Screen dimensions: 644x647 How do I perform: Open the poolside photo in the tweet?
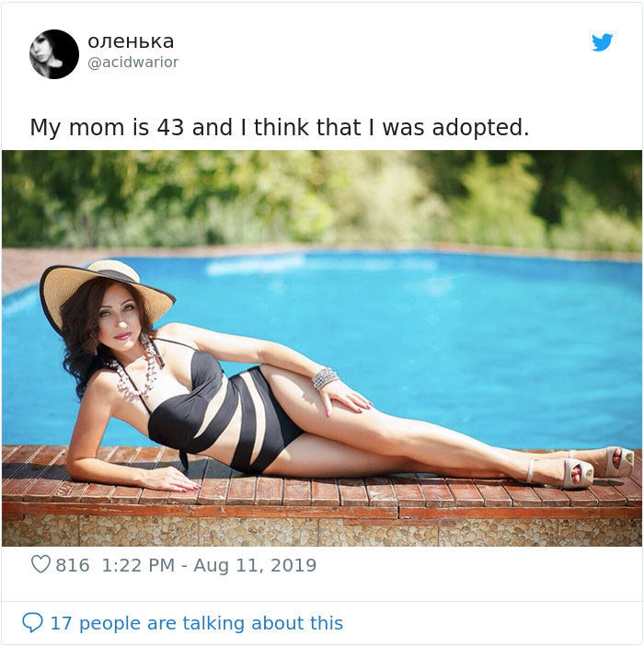coord(322,348)
